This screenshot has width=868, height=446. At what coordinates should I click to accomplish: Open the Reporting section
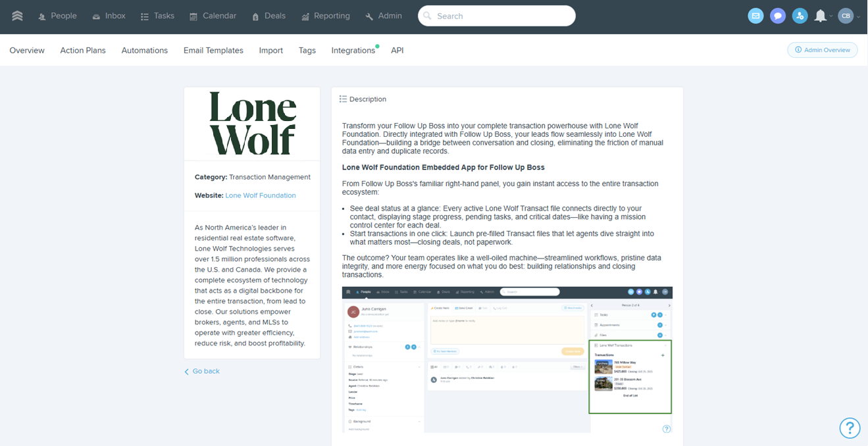pos(325,16)
